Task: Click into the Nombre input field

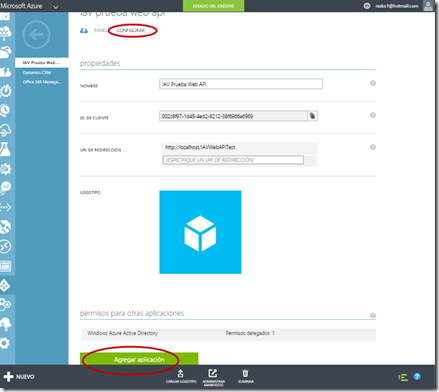Action: (241, 84)
